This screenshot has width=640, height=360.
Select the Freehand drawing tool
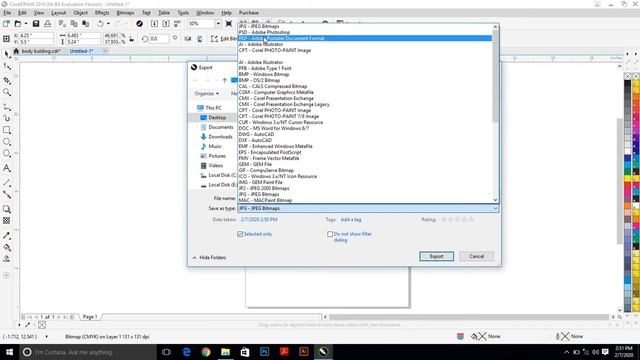click(x=7, y=107)
